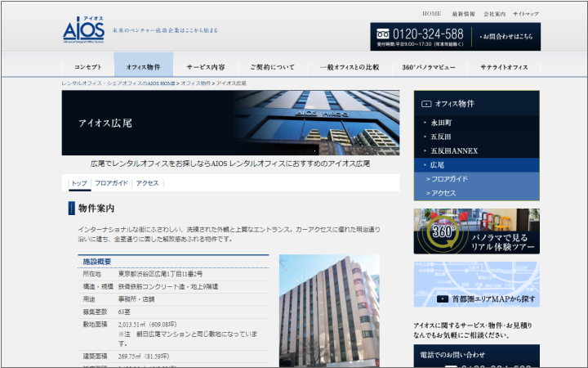Click the 63室 room count value
The width and height of the screenshot is (588, 368).
[124, 312]
